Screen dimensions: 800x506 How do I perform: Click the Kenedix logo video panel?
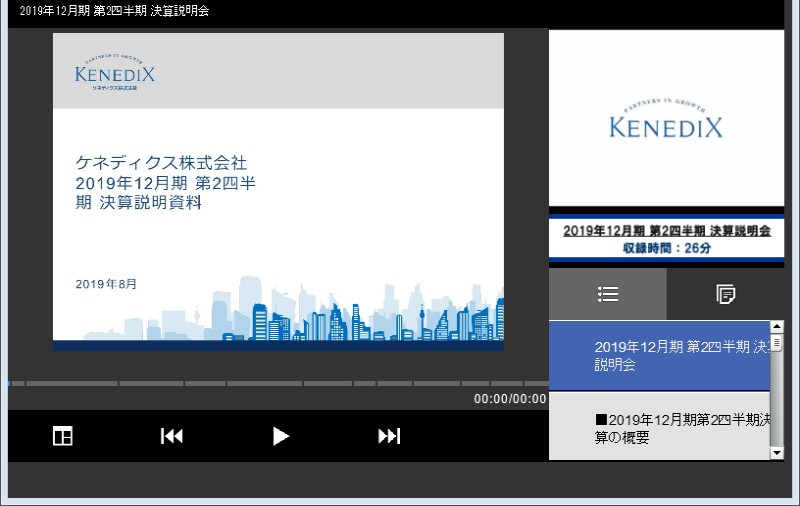pyautogui.click(x=666, y=118)
